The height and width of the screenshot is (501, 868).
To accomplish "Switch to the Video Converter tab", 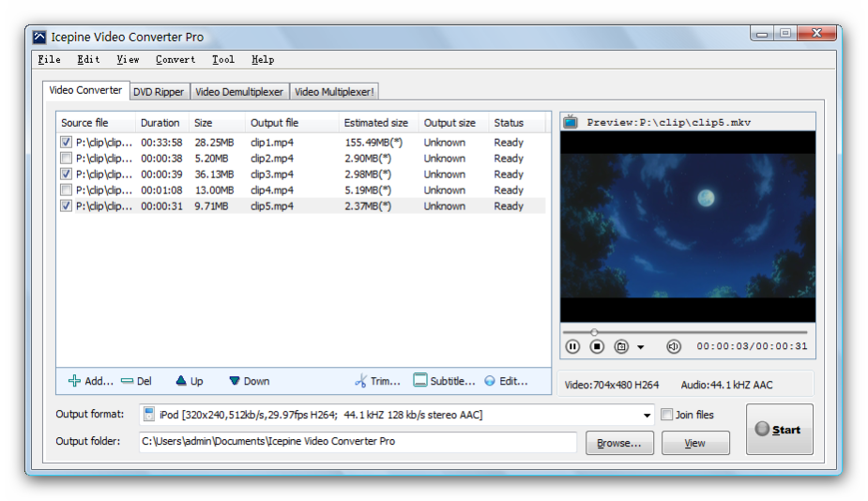I will [85, 90].
